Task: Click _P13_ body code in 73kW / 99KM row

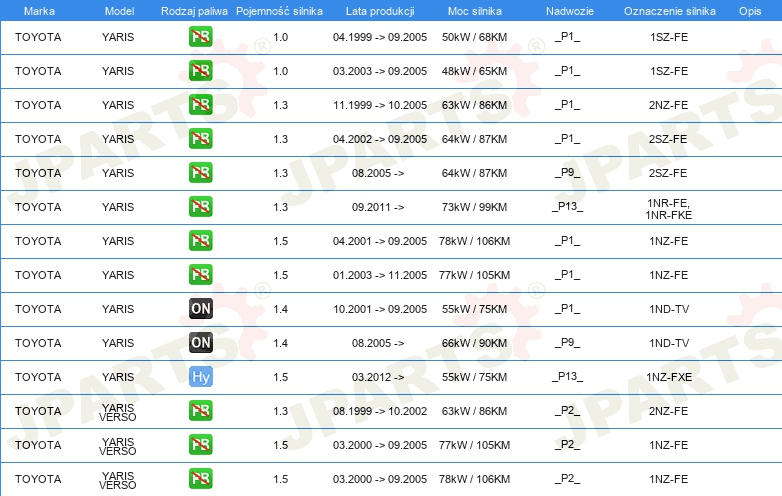Action: click(x=568, y=207)
